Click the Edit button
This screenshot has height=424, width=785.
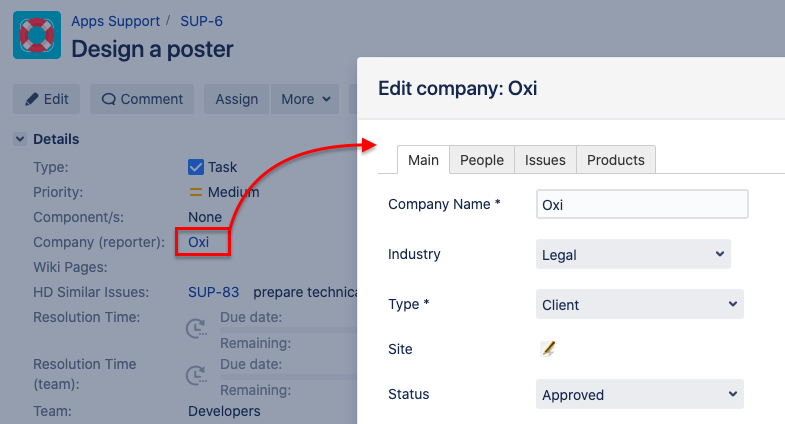(47, 99)
